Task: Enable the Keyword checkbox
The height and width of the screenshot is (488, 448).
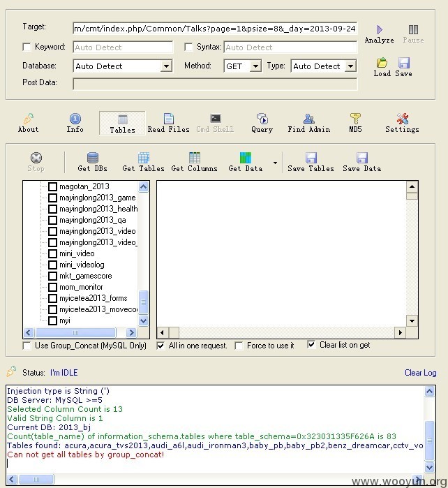Action: click(x=27, y=47)
